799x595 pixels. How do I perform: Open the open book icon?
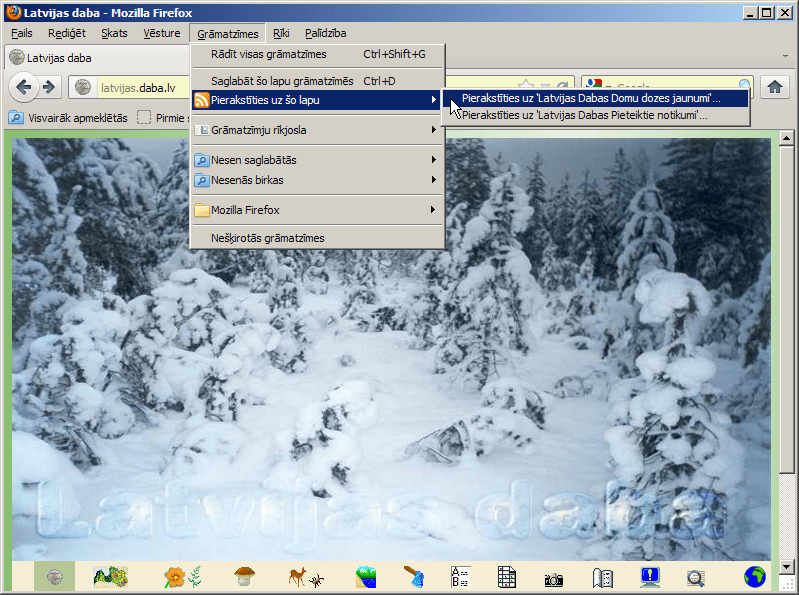click(602, 578)
